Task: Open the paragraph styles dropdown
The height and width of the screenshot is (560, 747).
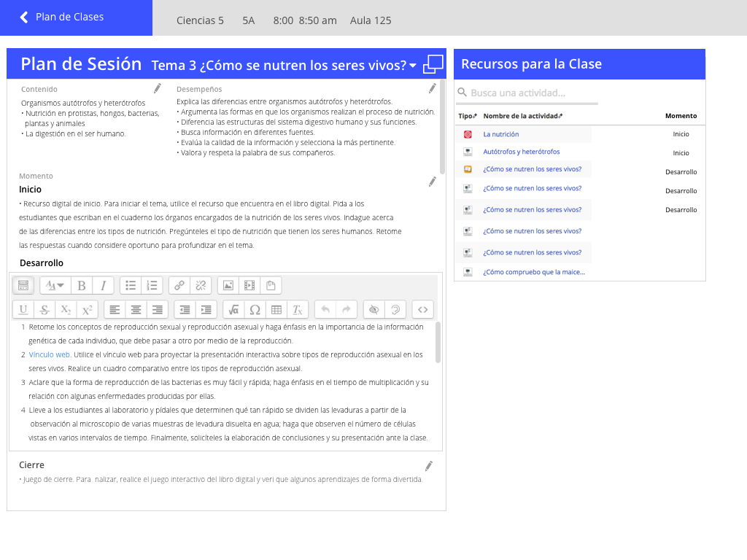Action: pyautogui.click(x=55, y=285)
